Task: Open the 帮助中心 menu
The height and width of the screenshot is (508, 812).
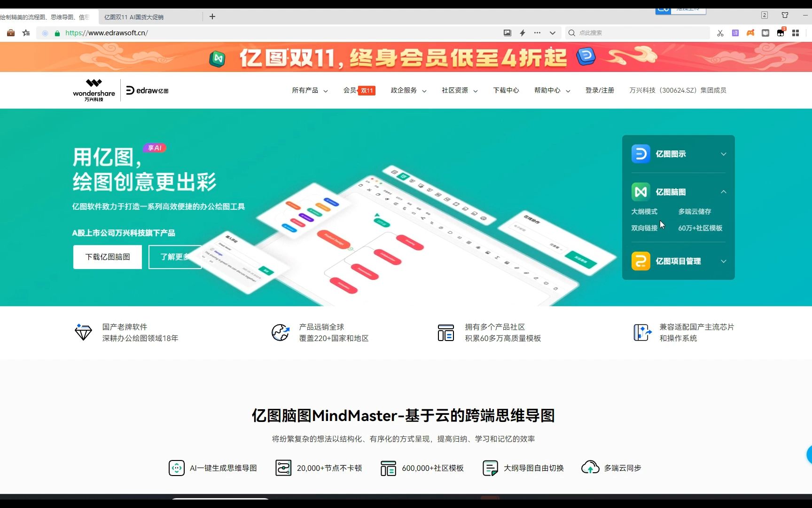Action: (x=552, y=90)
